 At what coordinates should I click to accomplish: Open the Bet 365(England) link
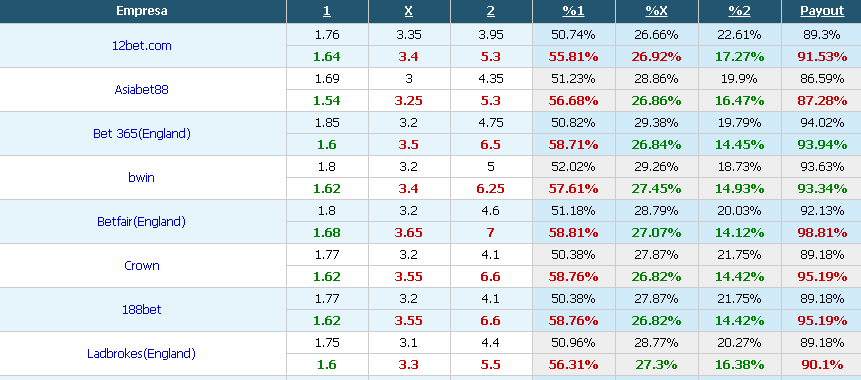(x=142, y=134)
